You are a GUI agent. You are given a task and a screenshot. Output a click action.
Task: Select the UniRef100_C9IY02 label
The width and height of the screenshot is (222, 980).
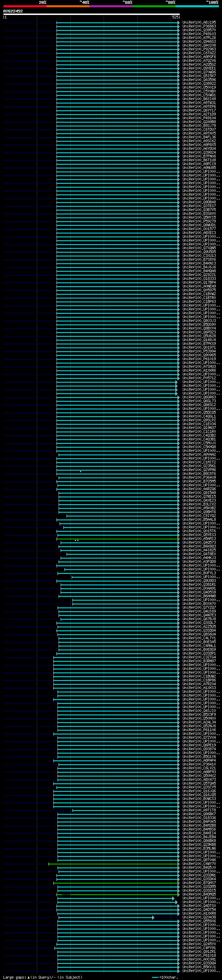(x=199, y=516)
